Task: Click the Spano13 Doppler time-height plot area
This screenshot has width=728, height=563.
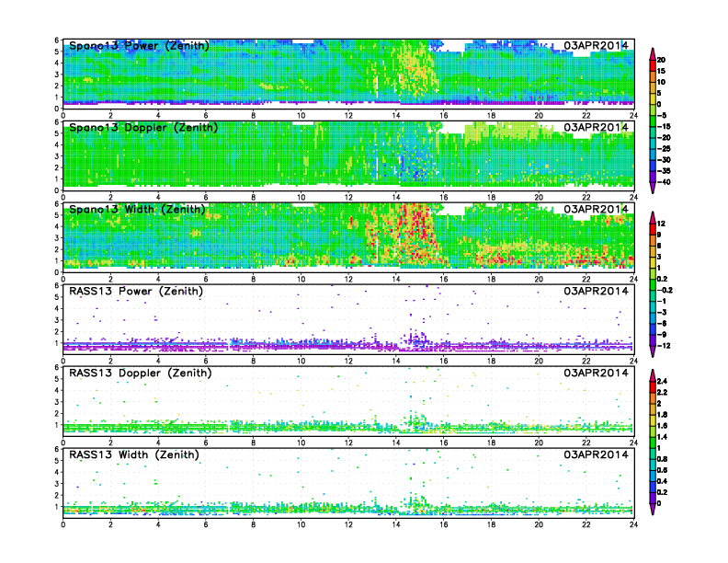Action: coord(348,155)
